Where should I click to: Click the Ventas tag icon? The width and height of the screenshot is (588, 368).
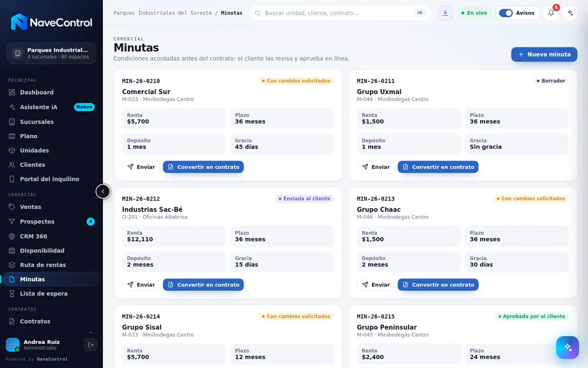[x=12, y=207]
